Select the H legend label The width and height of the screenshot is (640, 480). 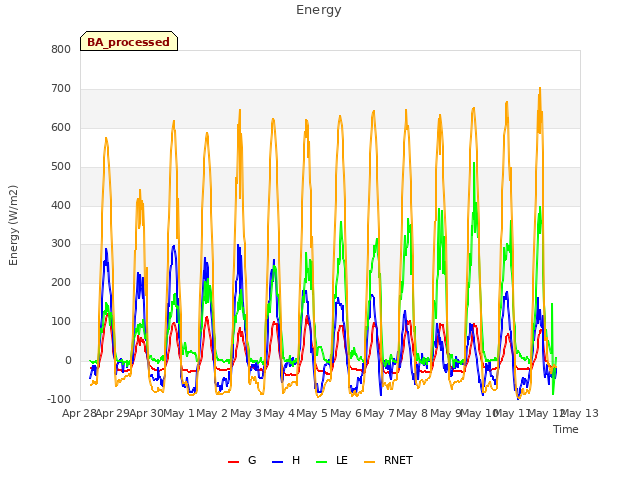click(x=296, y=460)
